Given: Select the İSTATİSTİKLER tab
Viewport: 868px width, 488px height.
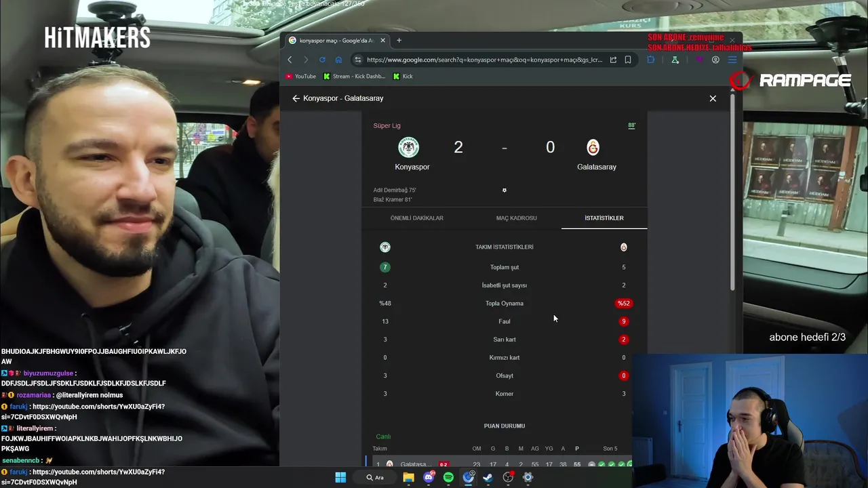Looking at the screenshot, I should [604, 218].
